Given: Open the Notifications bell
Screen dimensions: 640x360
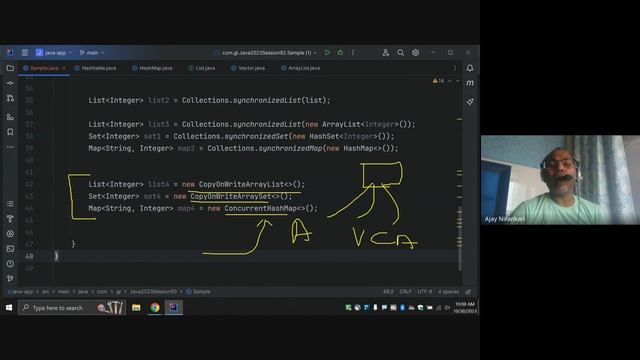Looking at the screenshot, I should click(470, 68).
